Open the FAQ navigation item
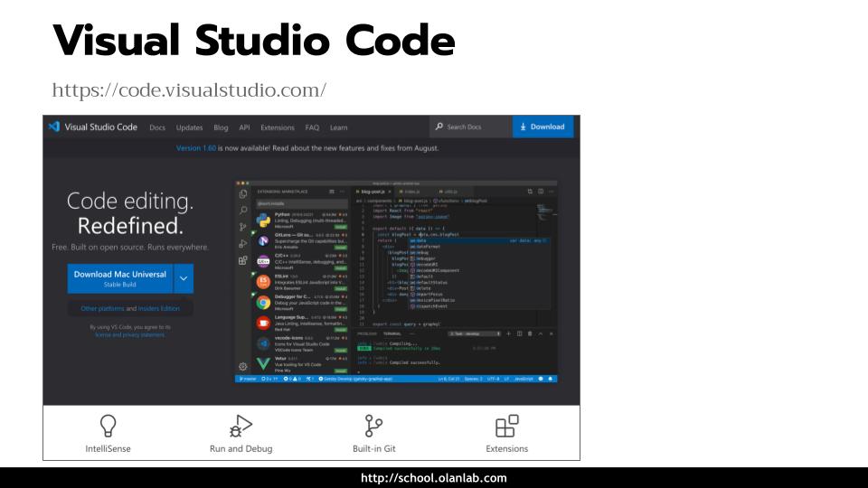 pyautogui.click(x=312, y=127)
